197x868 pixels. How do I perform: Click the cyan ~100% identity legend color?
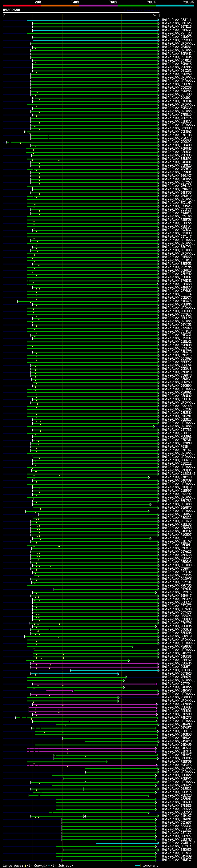click(x=175, y=6)
